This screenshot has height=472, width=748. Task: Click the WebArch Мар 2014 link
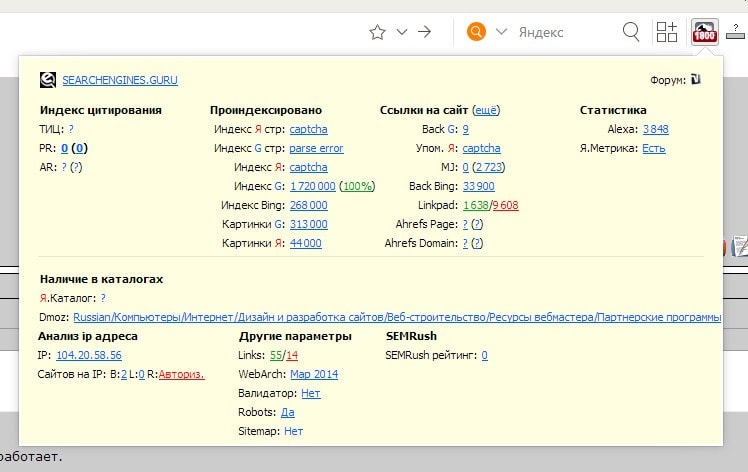314,374
